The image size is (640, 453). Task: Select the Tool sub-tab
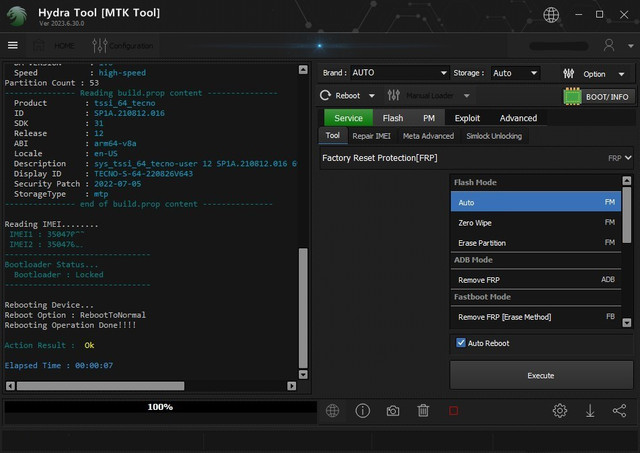[x=333, y=135]
